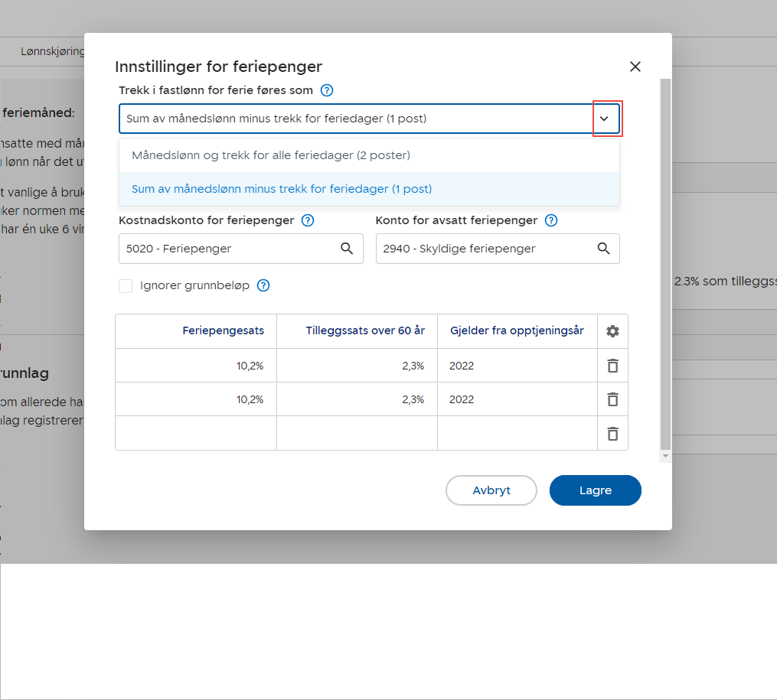This screenshot has width=777, height=700.
Task: Click help icon next to Trekk i fastlønn
Action: (327, 90)
